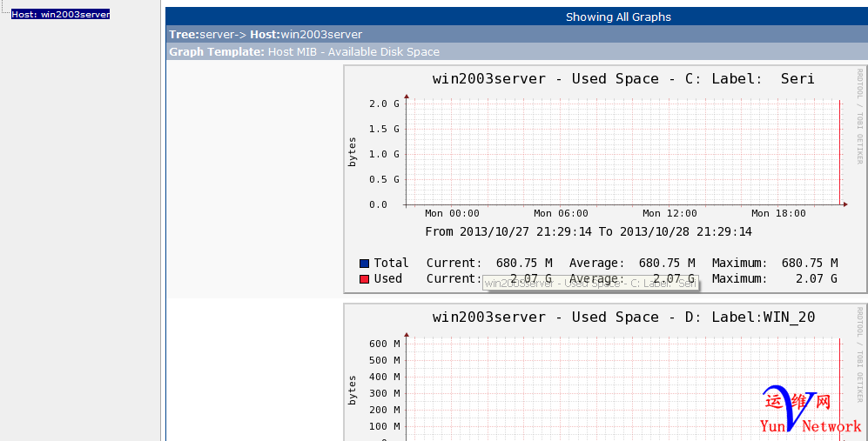Click the Used Maximum value '2.07 G'
868x441 pixels.
click(817, 278)
